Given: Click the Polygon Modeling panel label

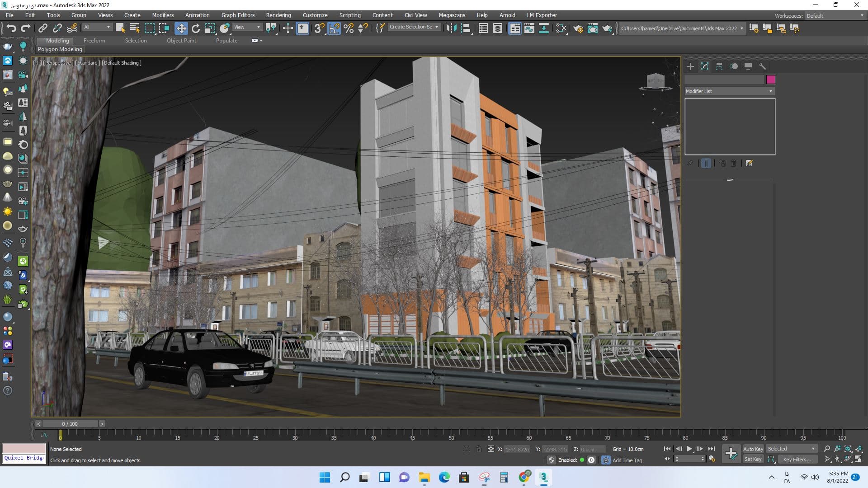Looking at the screenshot, I should click(x=60, y=49).
